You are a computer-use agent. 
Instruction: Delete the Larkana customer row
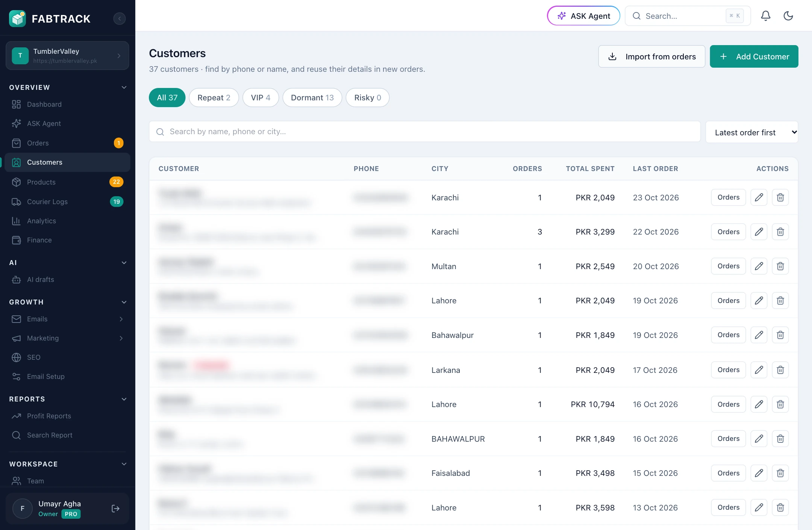click(780, 370)
